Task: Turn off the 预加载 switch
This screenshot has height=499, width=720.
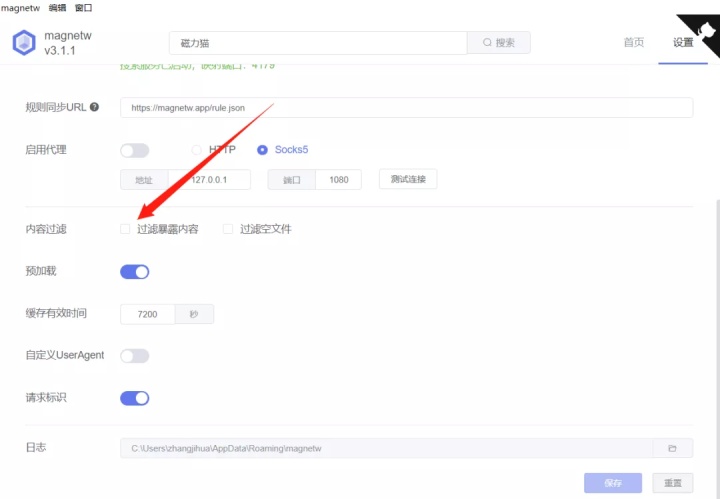Action: point(135,272)
